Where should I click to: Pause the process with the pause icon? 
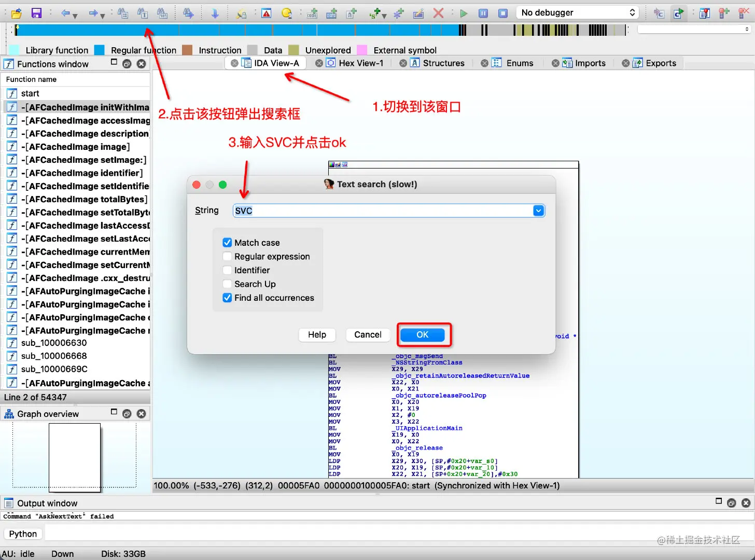click(x=483, y=13)
